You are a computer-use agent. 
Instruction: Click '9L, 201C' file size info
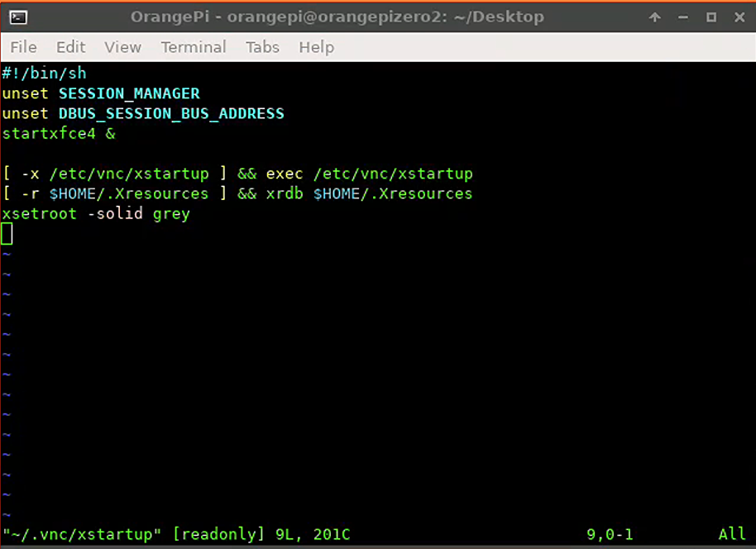313,534
